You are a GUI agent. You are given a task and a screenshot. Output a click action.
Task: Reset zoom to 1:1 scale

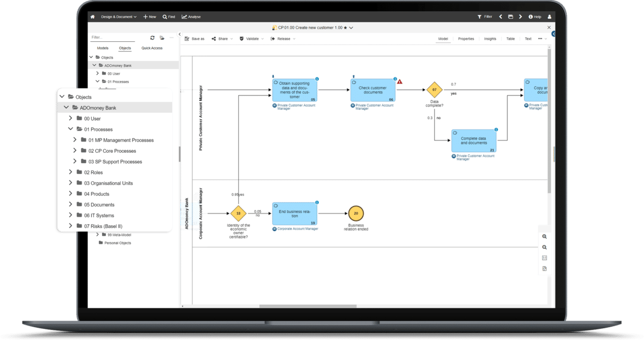pos(544,257)
